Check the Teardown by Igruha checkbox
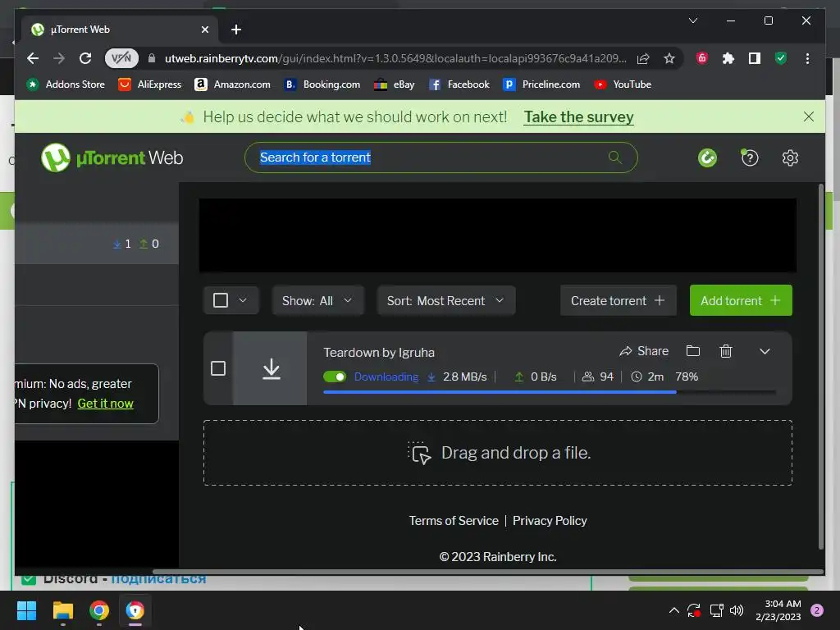The width and height of the screenshot is (840, 630). pos(218,368)
